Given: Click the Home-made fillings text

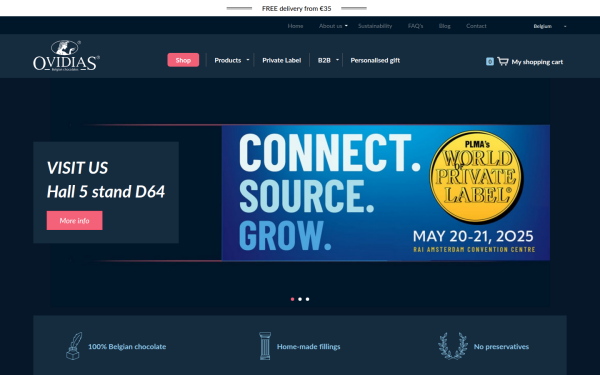Looking at the screenshot, I should click(308, 347).
